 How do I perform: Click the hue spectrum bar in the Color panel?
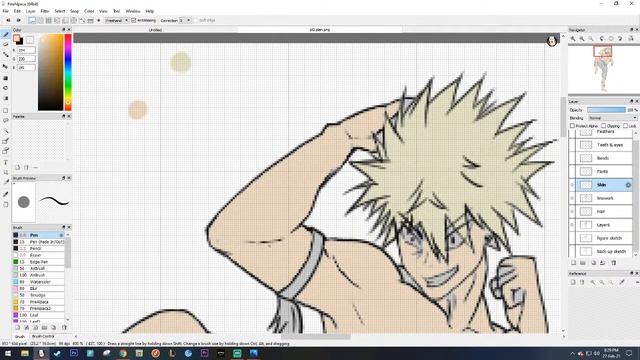[68, 72]
